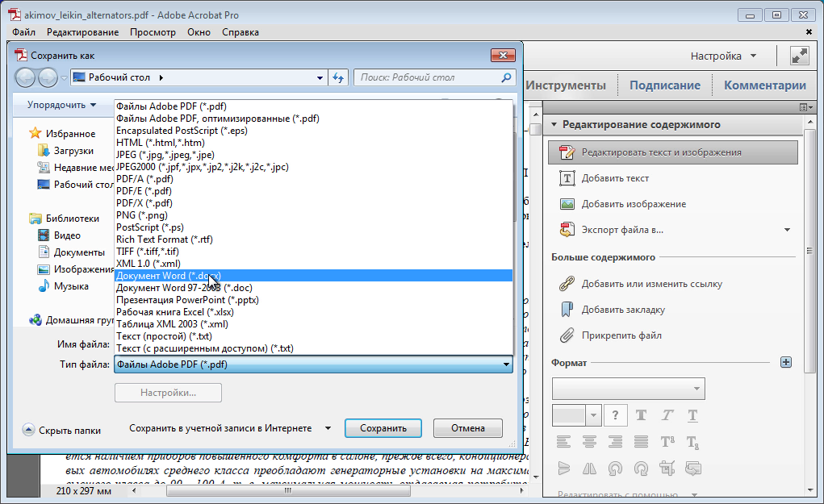Click the Отмена button
This screenshot has width=824, height=504.
click(x=468, y=428)
